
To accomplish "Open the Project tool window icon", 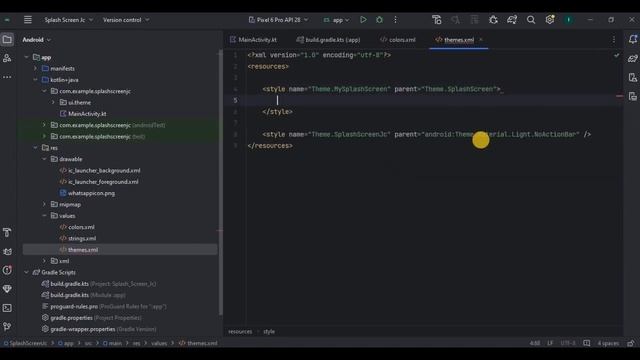I will pos(7,40).
